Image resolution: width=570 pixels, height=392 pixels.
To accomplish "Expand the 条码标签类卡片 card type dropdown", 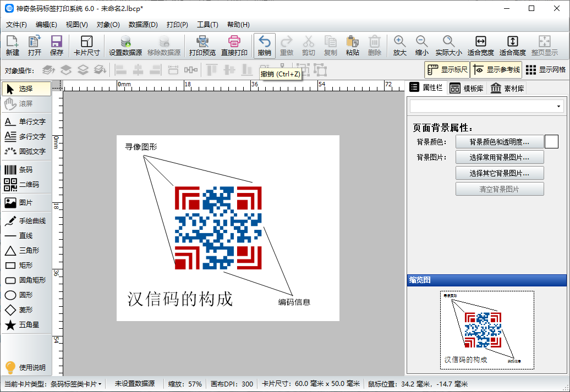I will (x=76, y=384).
